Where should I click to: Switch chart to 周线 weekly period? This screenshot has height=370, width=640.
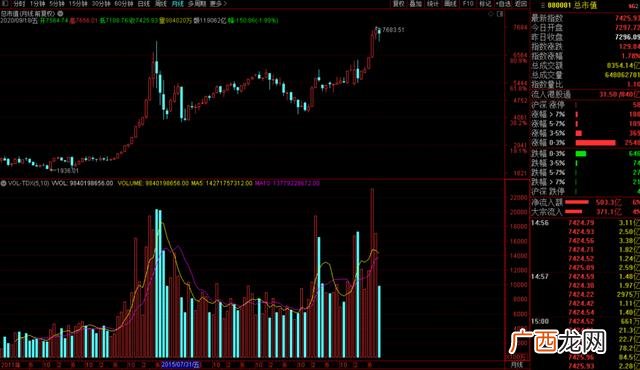pyautogui.click(x=161, y=4)
